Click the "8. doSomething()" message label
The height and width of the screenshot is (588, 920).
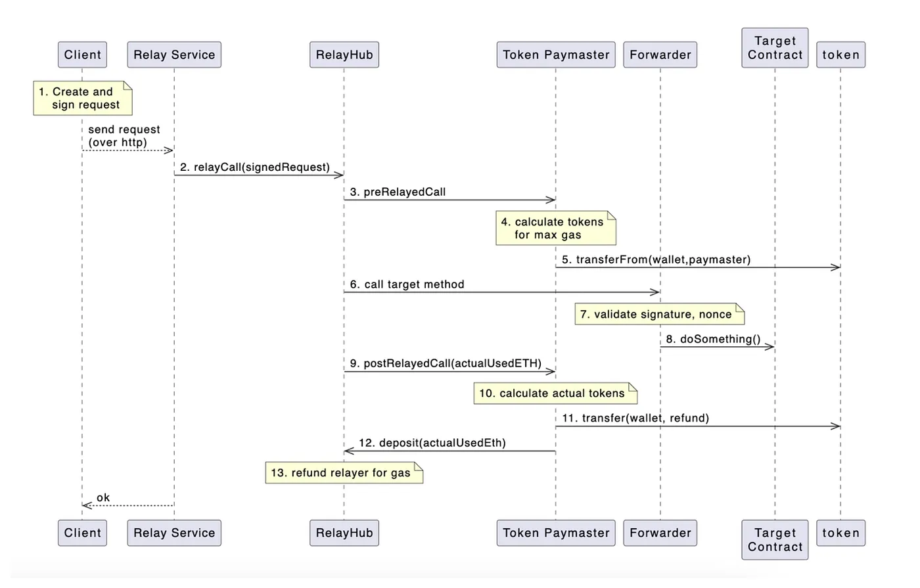point(713,340)
